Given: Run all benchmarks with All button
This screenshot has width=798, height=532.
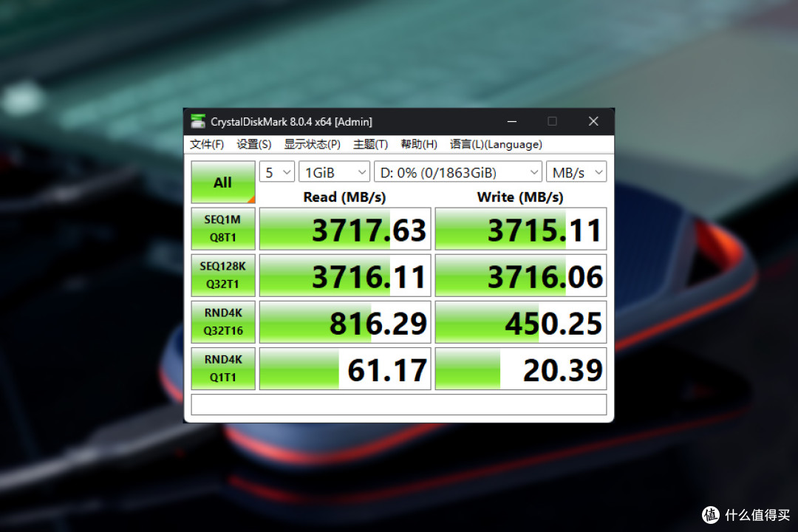Looking at the screenshot, I should pos(223,183).
